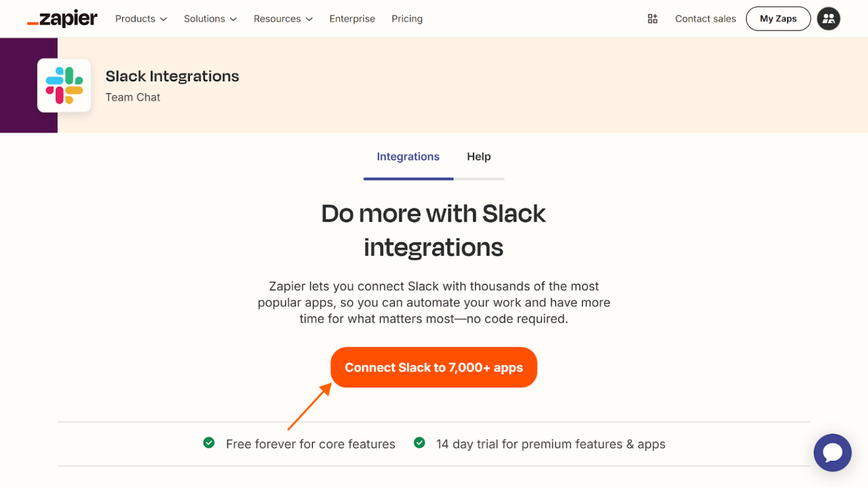Screen dimensions: 868x488
Task: Click the account avatar icon
Action: click(828, 18)
